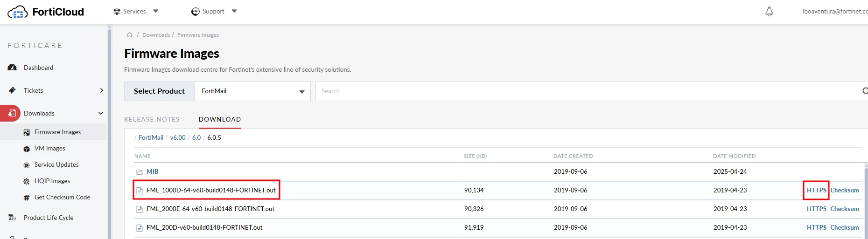Click the Select Product label
Image resolution: width=868 pixels, height=239 pixels.
point(159,91)
